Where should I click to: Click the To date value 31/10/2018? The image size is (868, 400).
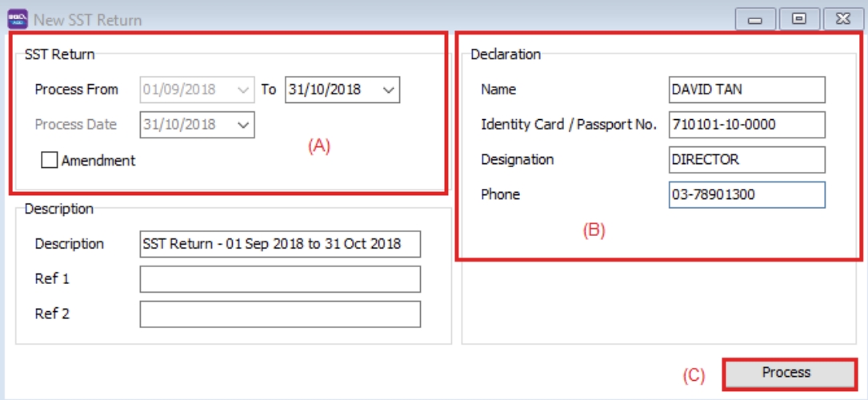coord(330,90)
